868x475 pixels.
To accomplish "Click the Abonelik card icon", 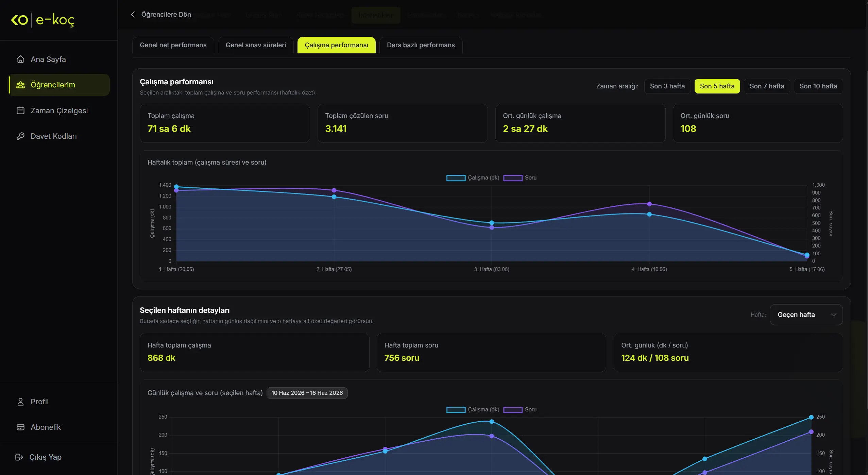I will [x=20, y=427].
